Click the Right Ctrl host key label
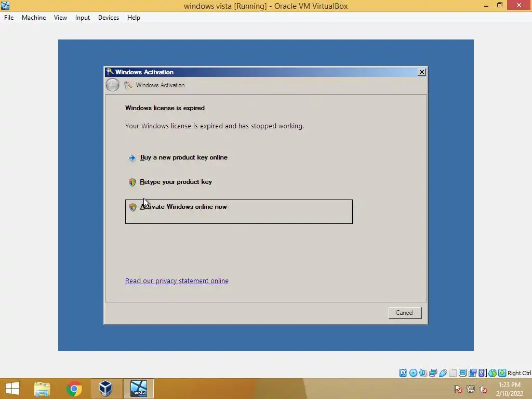This screenshot has height=399, width=532. [x=519, y=373]
